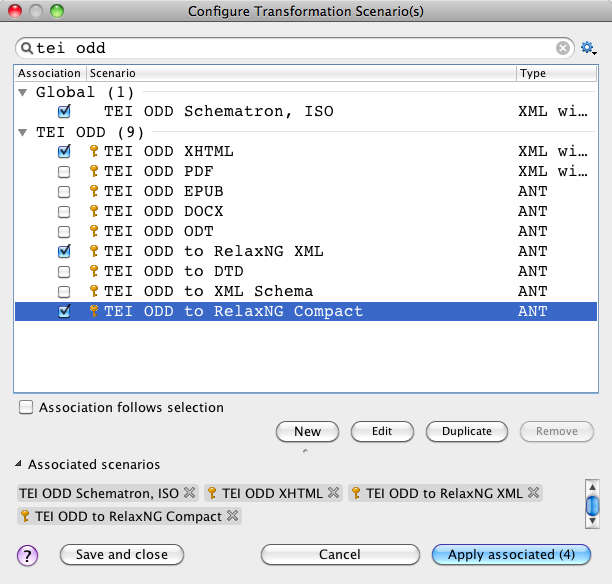Click key icon next to TEI ODD EPUB

tap(94, 191)
